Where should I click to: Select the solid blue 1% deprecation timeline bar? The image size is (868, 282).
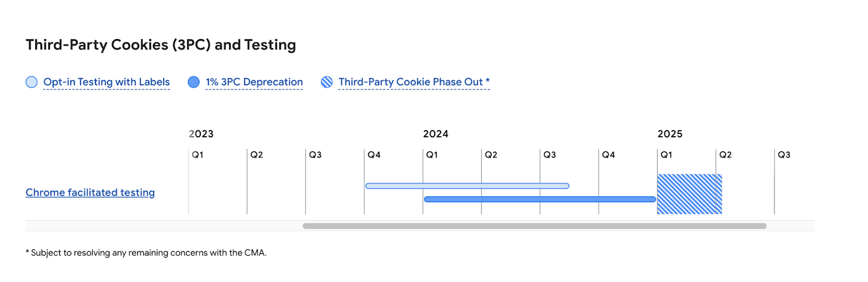point(540,200)
